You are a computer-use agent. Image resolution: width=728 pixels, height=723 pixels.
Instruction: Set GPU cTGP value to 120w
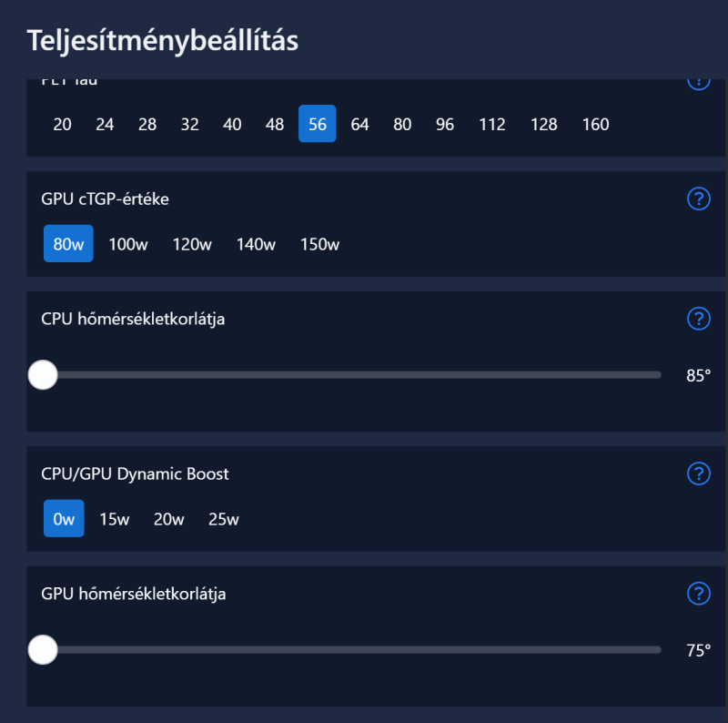[x=192, y=244]
